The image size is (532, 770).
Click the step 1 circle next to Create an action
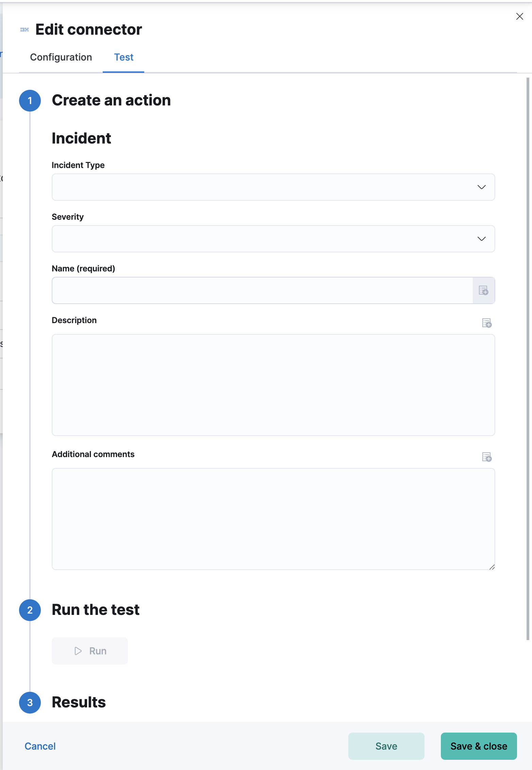coord(30,101)
